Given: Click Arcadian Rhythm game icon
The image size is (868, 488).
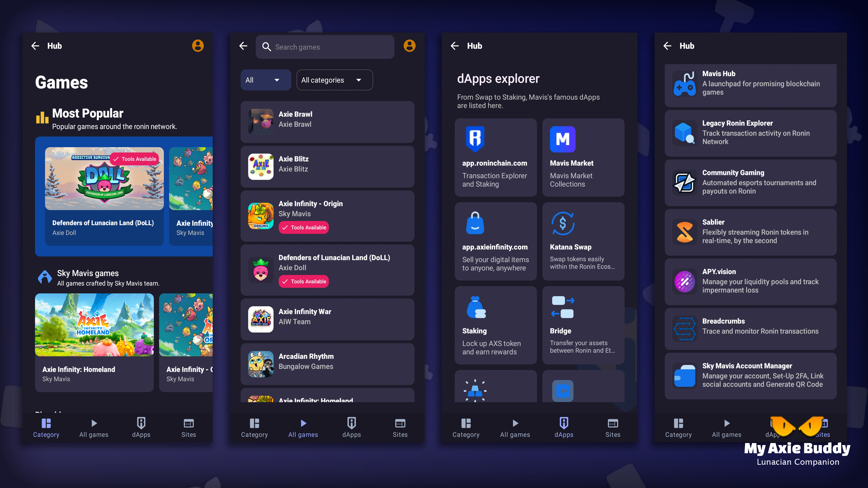Looking at the screenshot, I should click(x=261, y=364).
